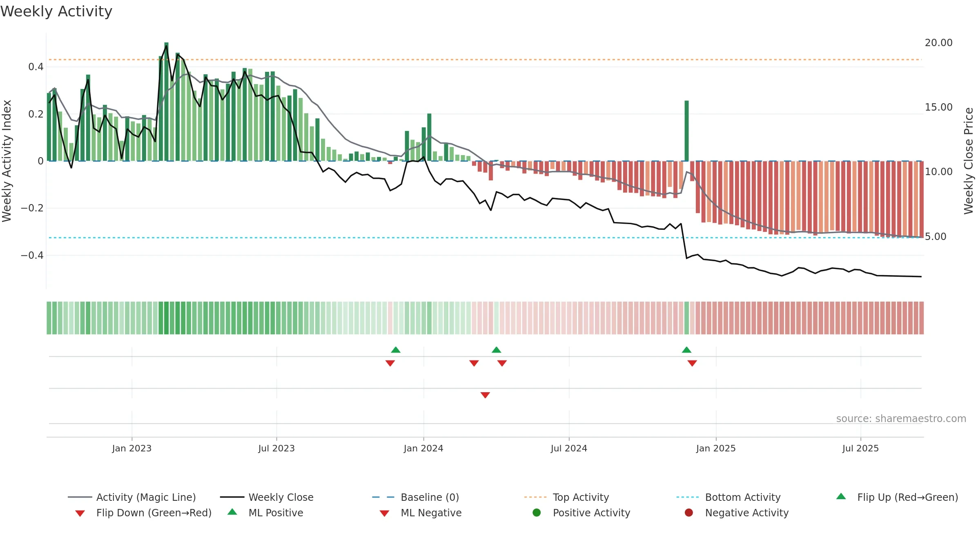Click the Jul 2023 x-axis label
This screenshot has height=551, width=980.
[276, 448]
